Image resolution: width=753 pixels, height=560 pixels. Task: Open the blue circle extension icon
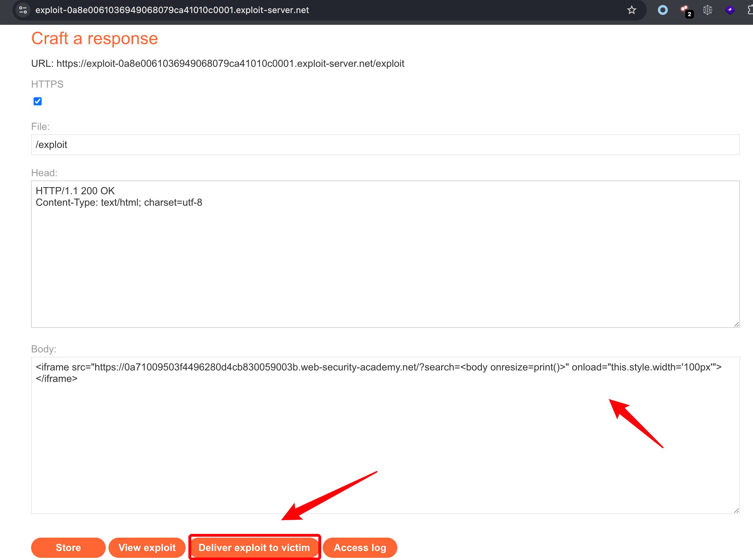coord(663,10)
